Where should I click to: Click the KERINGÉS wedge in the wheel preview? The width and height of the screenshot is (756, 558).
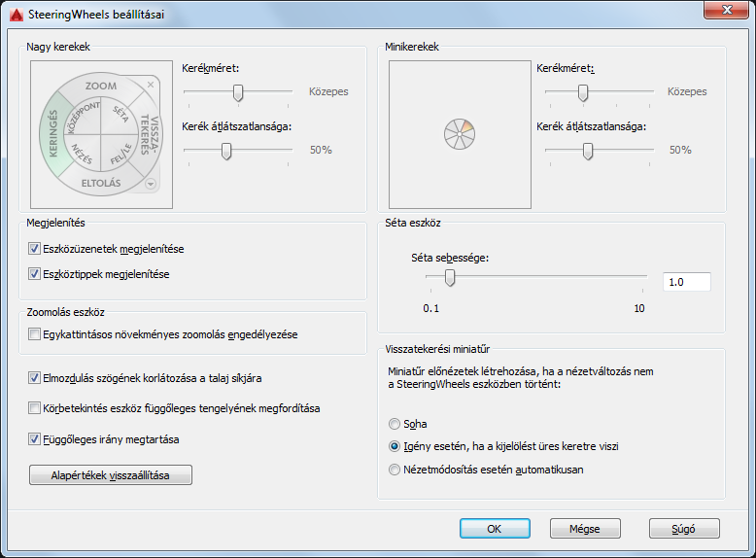coord(53,134)
